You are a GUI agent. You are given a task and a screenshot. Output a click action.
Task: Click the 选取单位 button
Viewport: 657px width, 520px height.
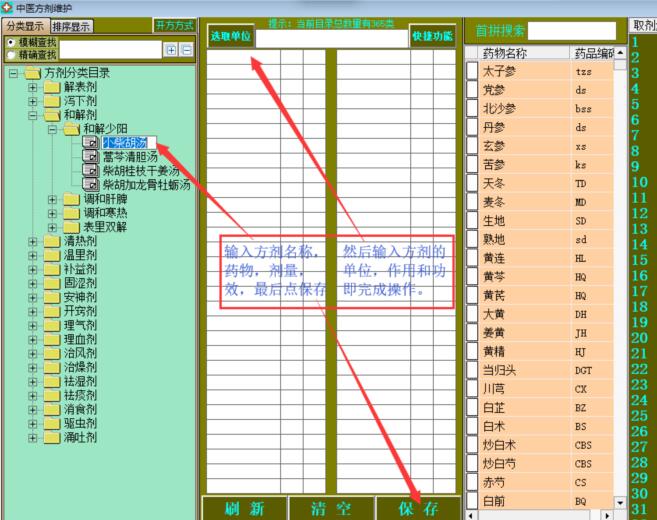230,37
